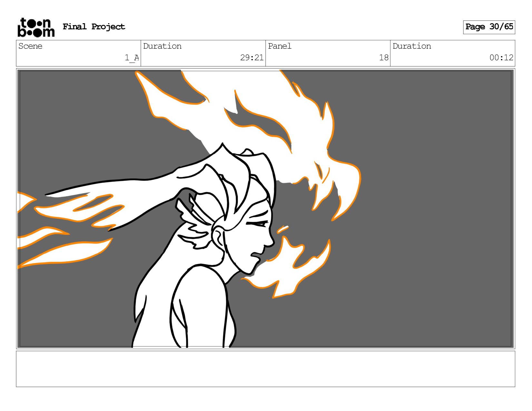
Task: Click the storyboard panel drawing
Action: 265,209
